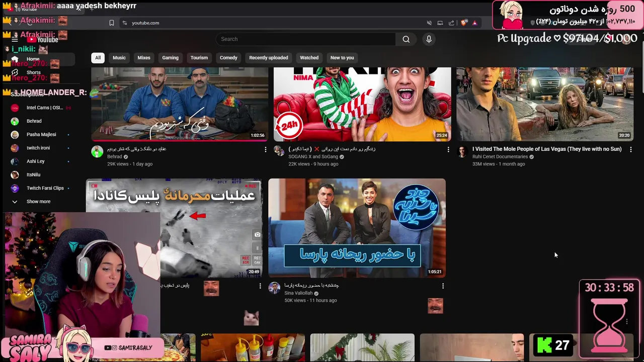This screenshot has height=362, width=644.
Task: Click Behrad channel name under first video
Action: click(115, 157)
